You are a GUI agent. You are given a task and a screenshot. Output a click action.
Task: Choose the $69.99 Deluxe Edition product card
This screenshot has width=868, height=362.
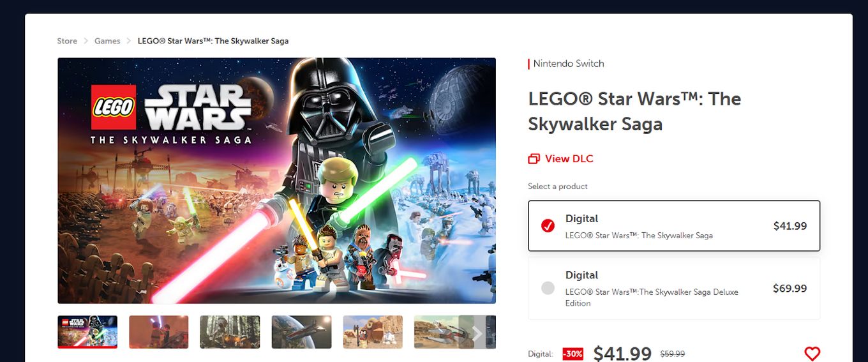coord(674,288)
